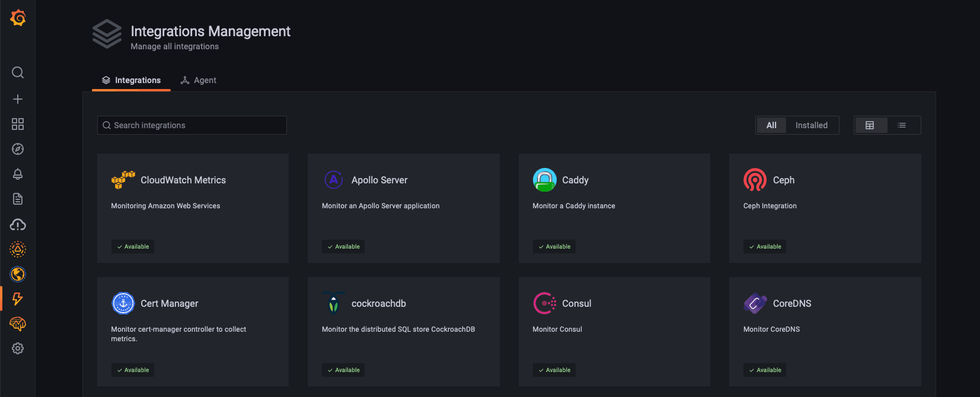Click the plus Create icon

[18, 99]
